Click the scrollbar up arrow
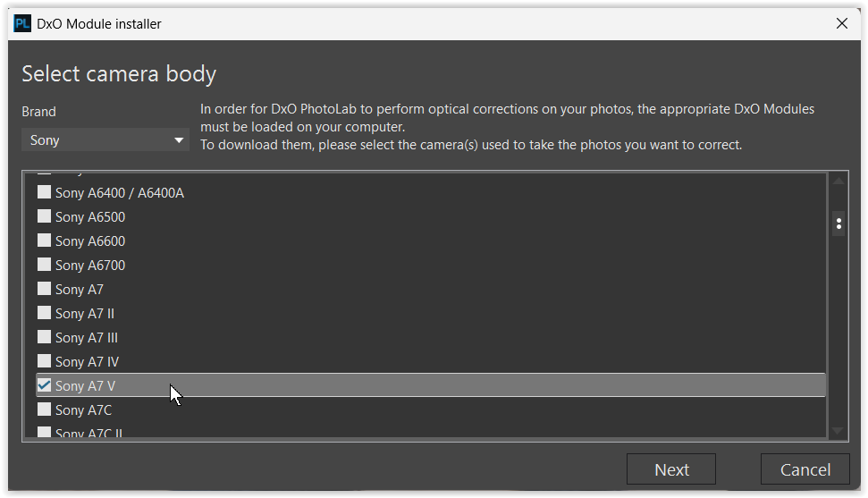This screenshot has width=868, height=498. [x=839, y=181]
